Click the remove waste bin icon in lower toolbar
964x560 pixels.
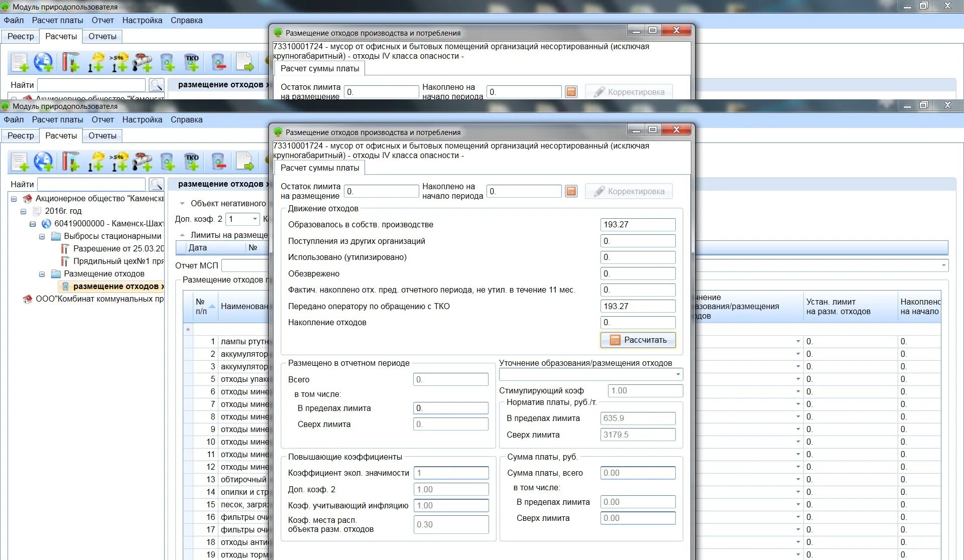coord(218,162)
